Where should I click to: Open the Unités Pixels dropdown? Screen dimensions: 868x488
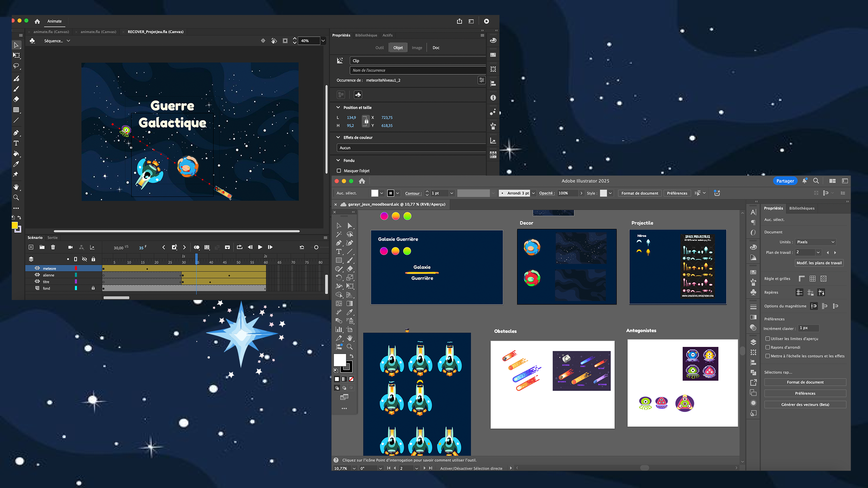tap(815, 242)
